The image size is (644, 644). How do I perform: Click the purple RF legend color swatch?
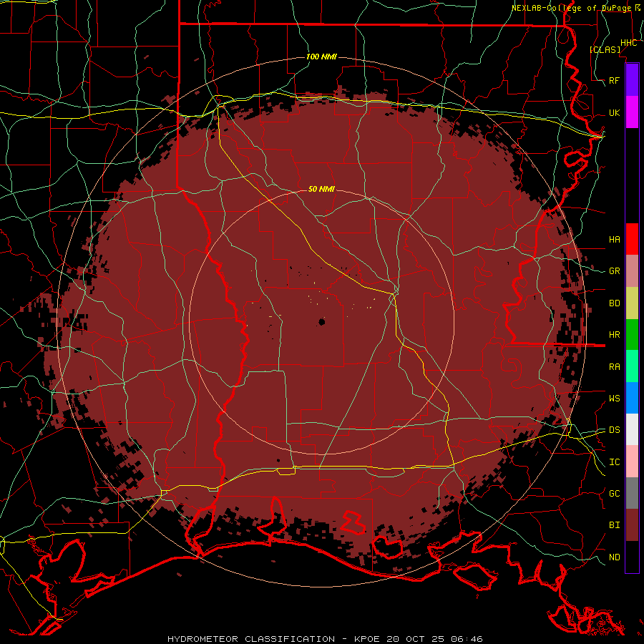(x=632, y=80)
